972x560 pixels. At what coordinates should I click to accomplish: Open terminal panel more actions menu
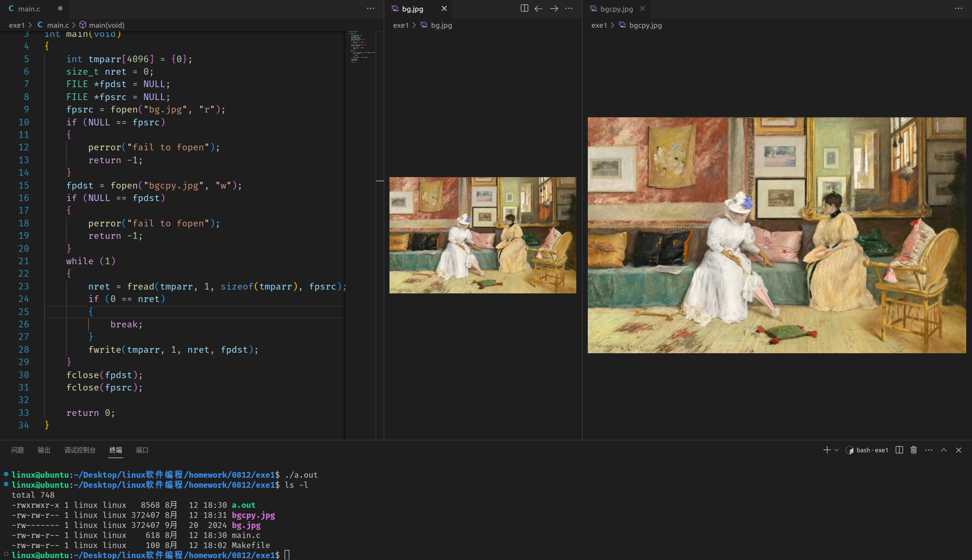point(929,450)
